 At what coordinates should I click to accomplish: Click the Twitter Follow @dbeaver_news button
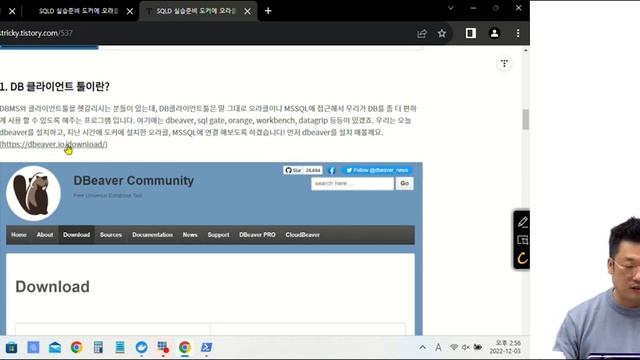377,170
